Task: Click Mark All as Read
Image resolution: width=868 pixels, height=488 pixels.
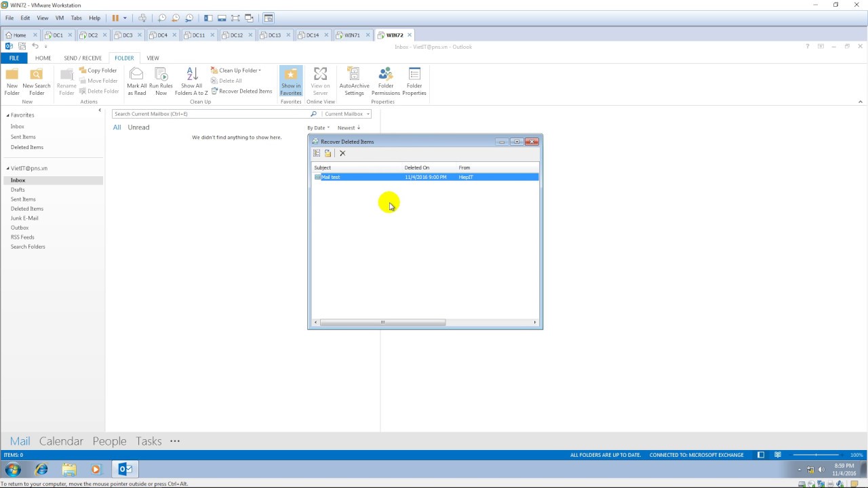Action: (136, 81)
